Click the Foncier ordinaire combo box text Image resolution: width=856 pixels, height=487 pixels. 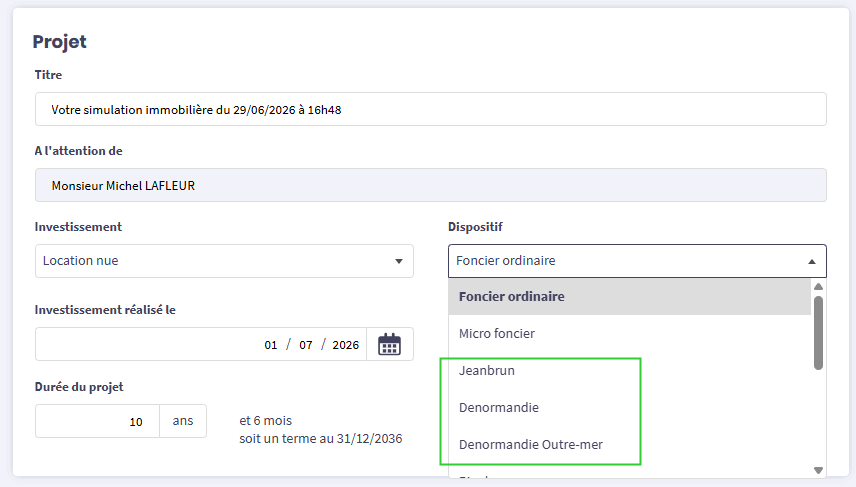coord(506,261)
